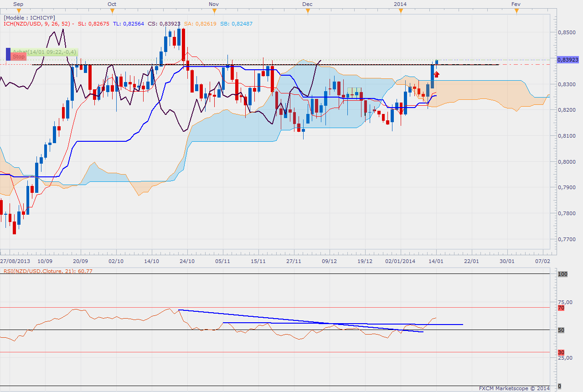Click the 0,7700 price axis value
The height and width of the screenshot is (392, 583).
(567, 239)
